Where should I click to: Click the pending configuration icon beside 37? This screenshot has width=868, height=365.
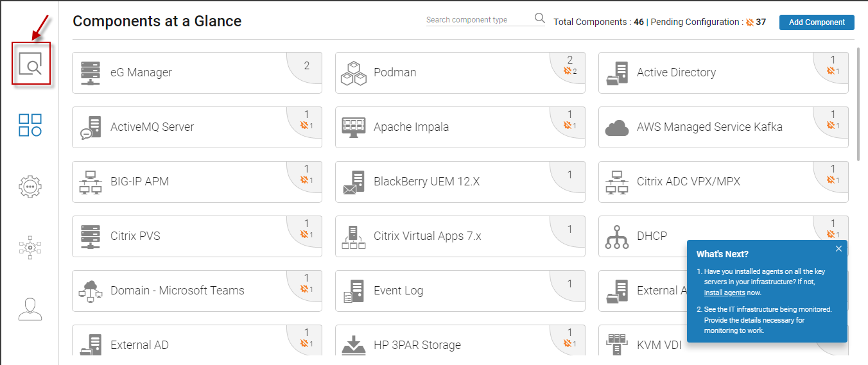pos(749,22)
